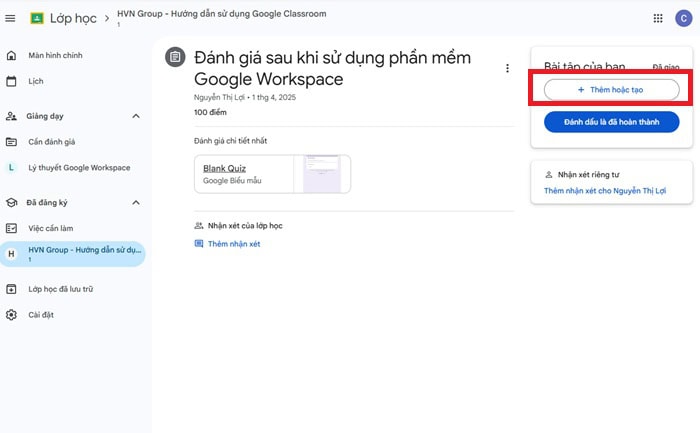Click the Google Classroom logo icon
This screenshot has height=433, width=700.
coord(37,18)
